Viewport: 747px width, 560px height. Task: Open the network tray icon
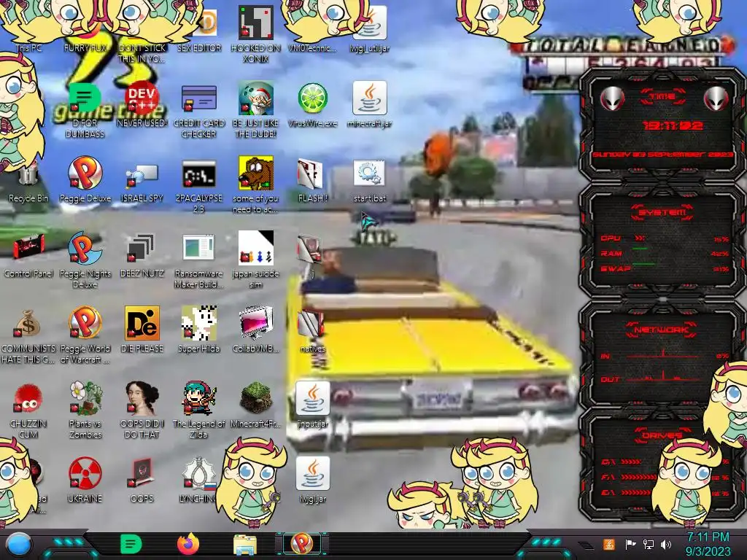[x=648, y=544]
